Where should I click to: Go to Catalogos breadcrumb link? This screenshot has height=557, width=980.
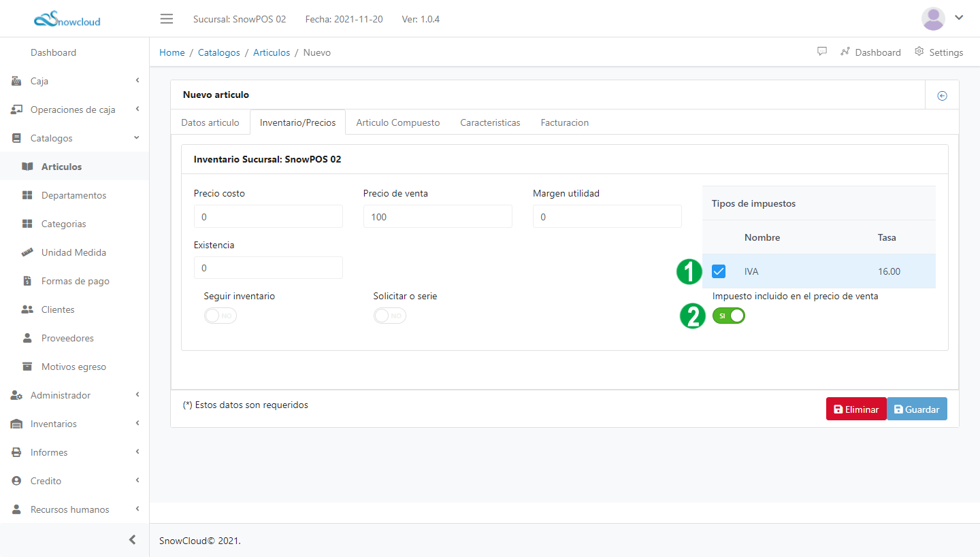coord(218,52)
